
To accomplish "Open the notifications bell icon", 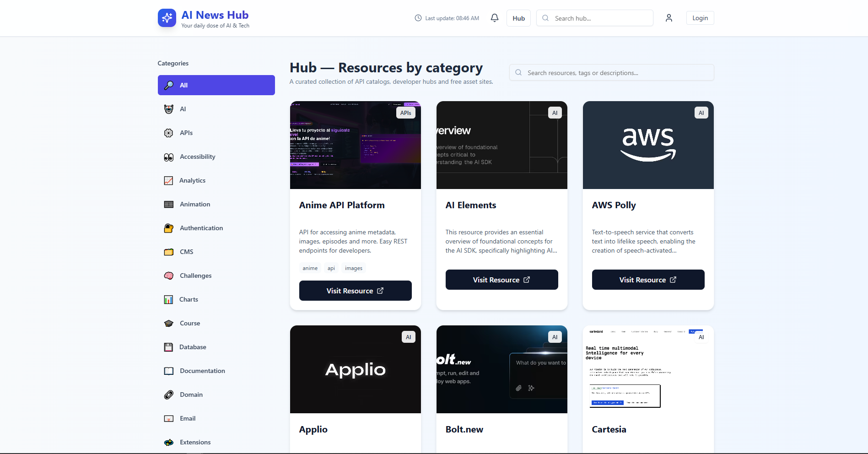I will (x=494, y=18).
